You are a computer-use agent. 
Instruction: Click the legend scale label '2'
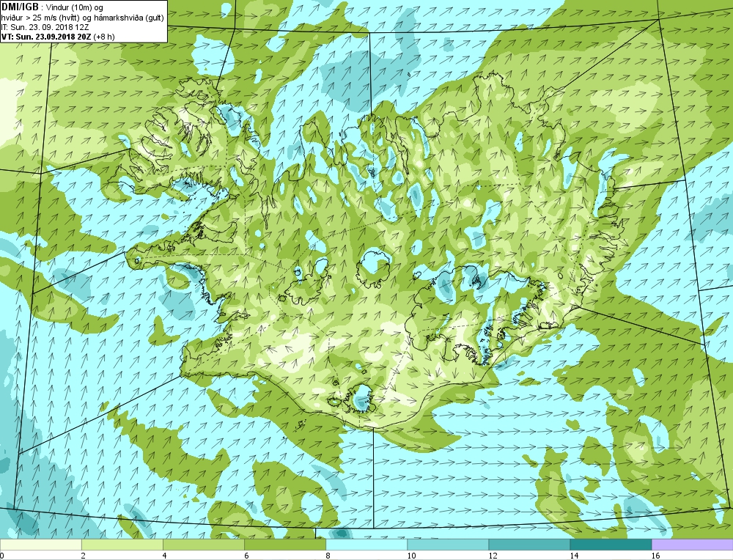[x=84, y=556]
